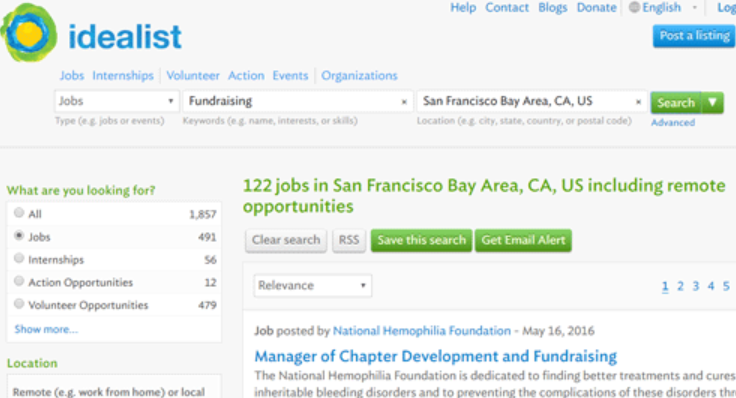Go to results page 5

pos(726,286)
